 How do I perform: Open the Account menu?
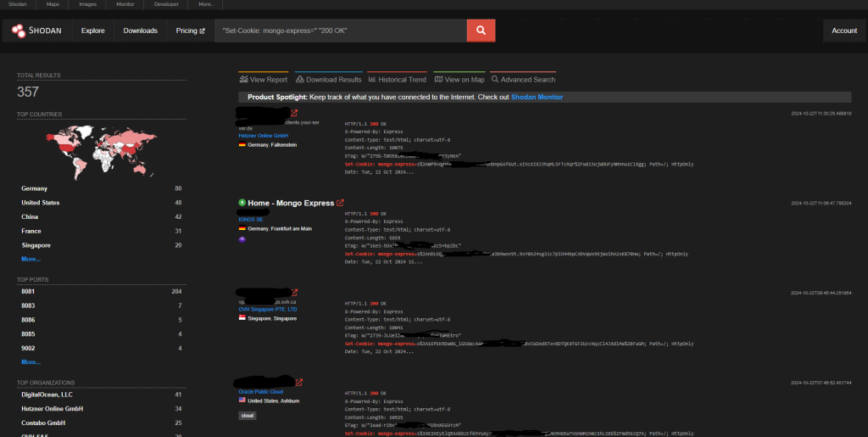point(844,31)
